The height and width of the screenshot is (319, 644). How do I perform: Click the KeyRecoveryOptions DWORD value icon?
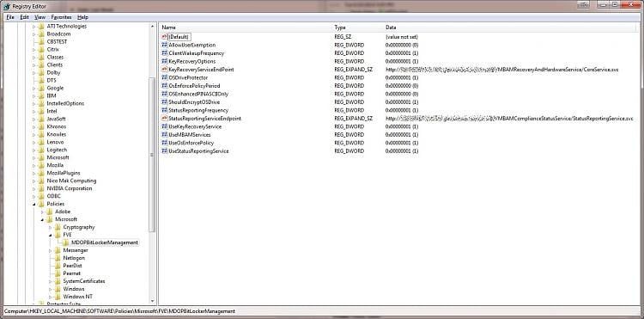tap(165, 61)
